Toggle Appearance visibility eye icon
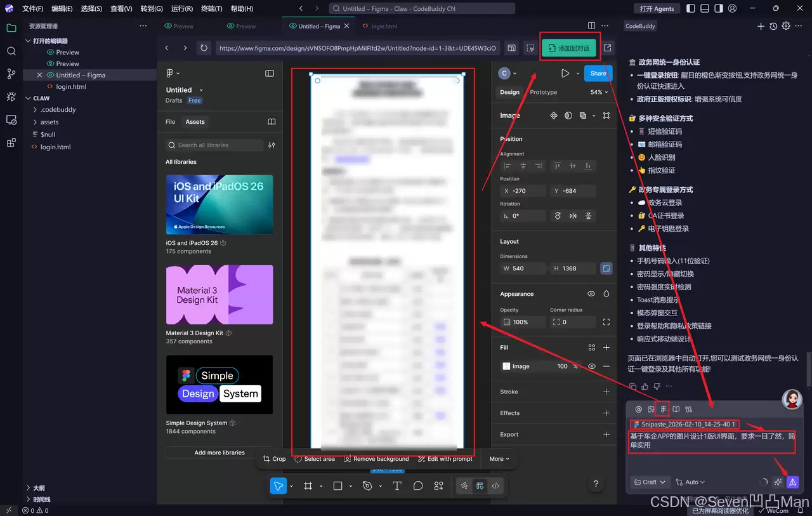Screen dimensions: 812x516 point(591,294)
